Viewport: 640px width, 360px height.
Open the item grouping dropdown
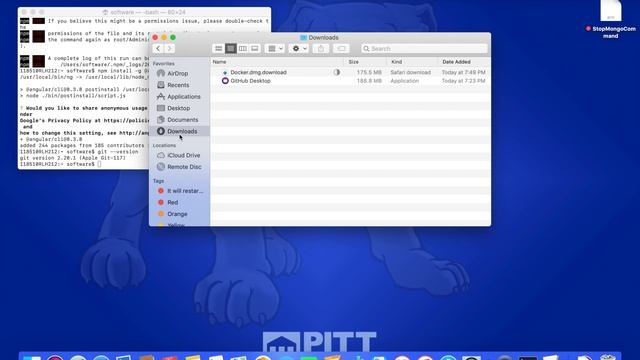(275, 49)
